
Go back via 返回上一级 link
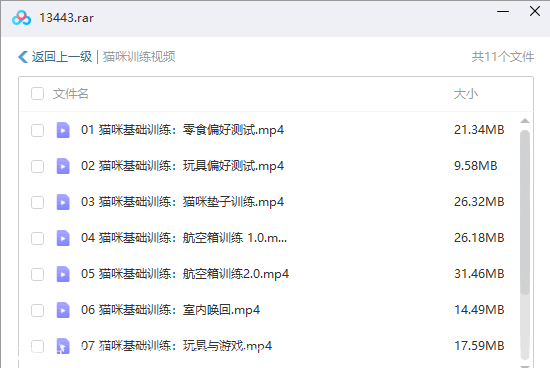point(62,57)
